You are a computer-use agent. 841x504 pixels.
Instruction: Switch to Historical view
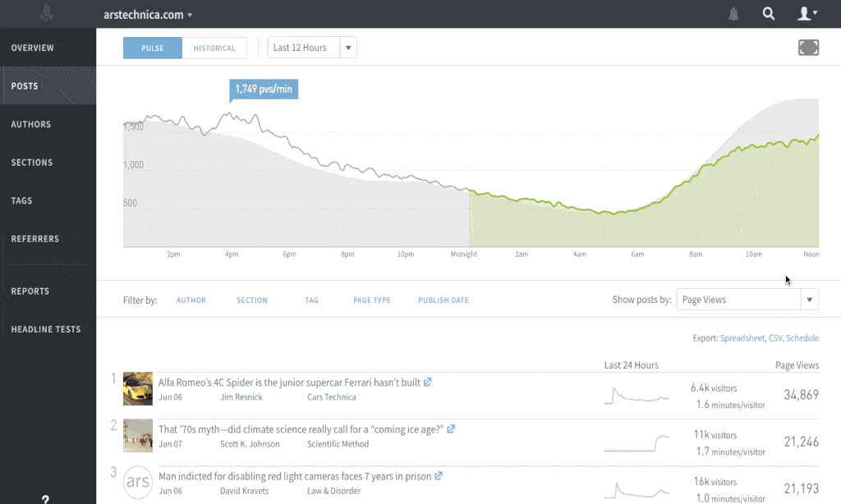tap(214, 48)
